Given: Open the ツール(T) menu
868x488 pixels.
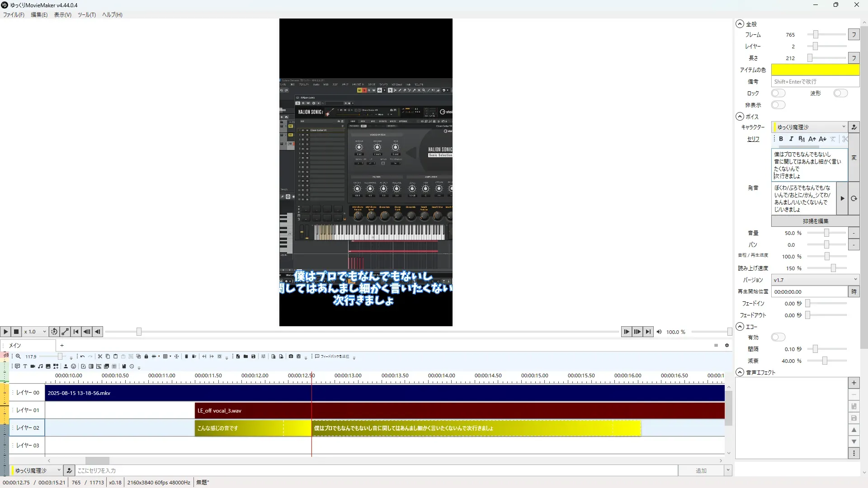Looking at the screenshot, I should pos(86,15).
